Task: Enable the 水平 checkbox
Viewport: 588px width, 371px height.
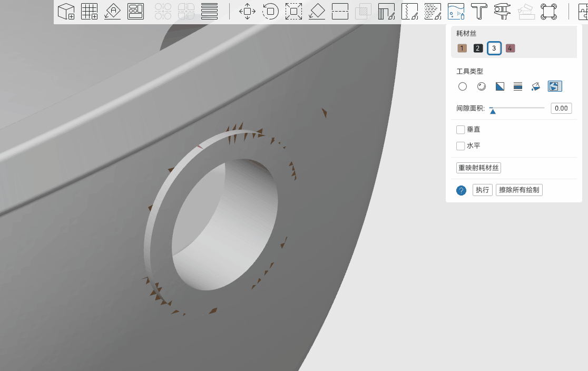Action: [460, 145]
